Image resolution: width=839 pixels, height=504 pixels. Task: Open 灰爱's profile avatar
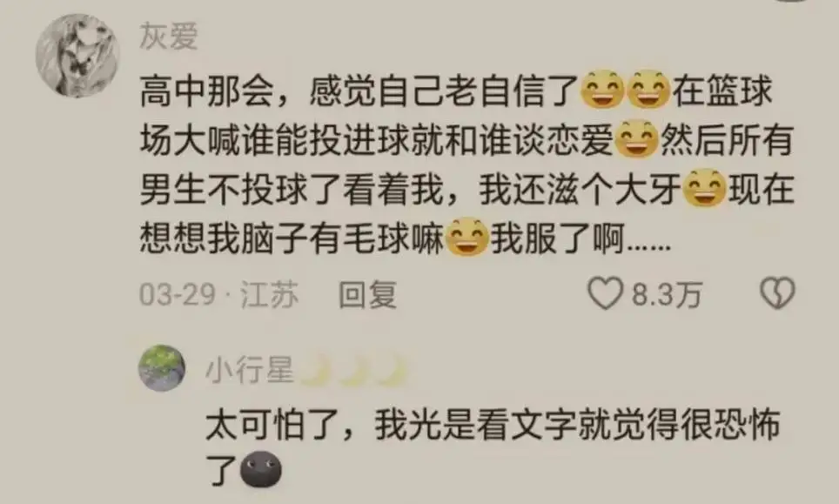click(78, 57)
